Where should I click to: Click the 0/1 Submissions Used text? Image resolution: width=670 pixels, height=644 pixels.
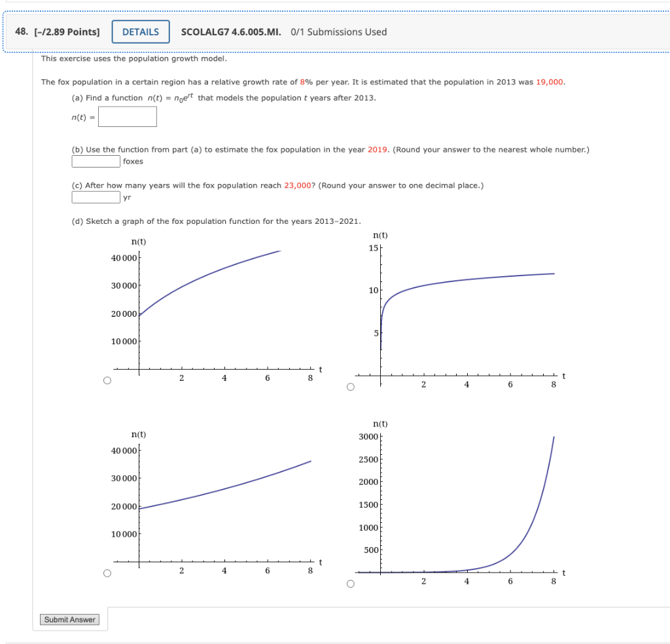coord(339,32)
